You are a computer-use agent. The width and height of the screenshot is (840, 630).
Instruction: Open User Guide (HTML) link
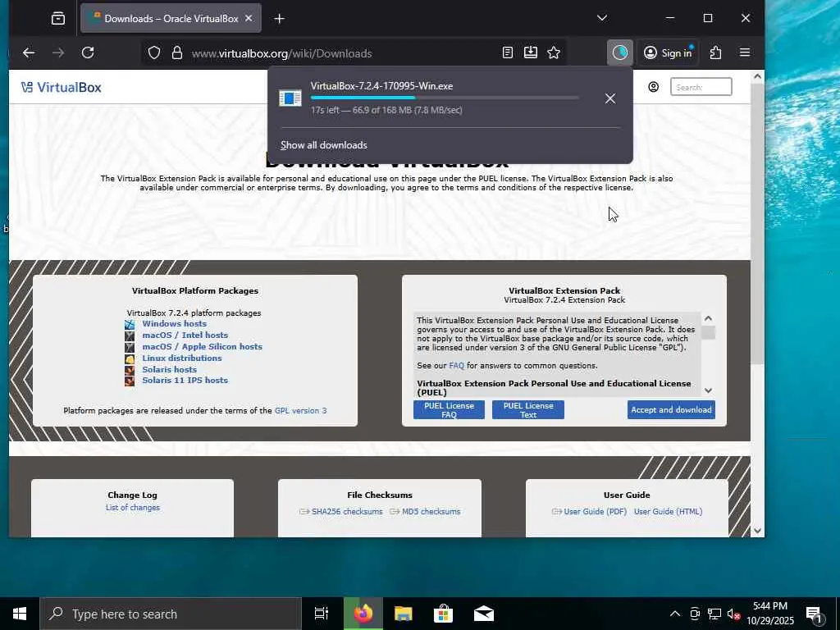668,512
